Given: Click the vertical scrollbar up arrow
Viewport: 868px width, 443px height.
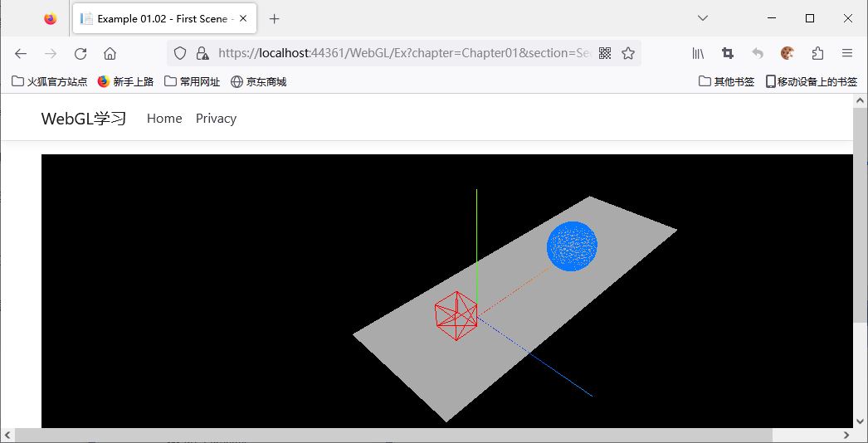Looking at the screenshot, I should [860, 100].
